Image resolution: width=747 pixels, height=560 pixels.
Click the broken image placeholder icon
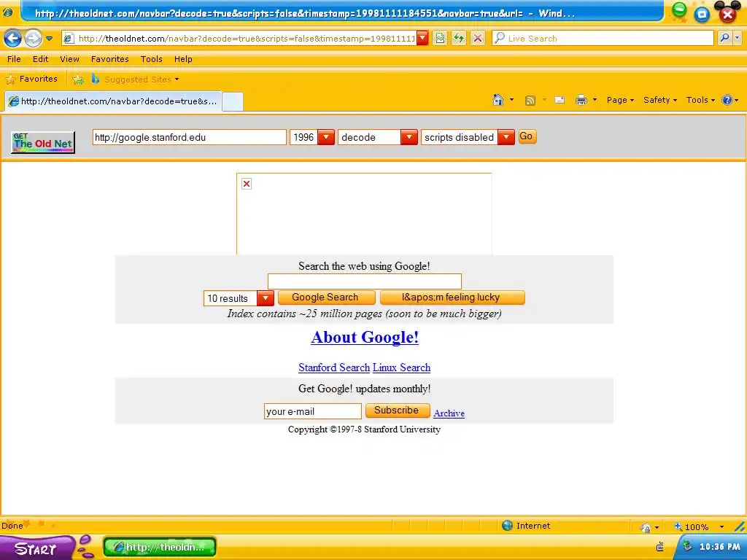(x=247, y=184)
